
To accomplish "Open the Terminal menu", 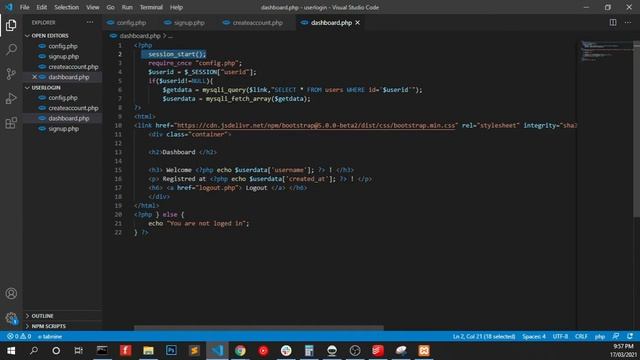I will point(151,7).
